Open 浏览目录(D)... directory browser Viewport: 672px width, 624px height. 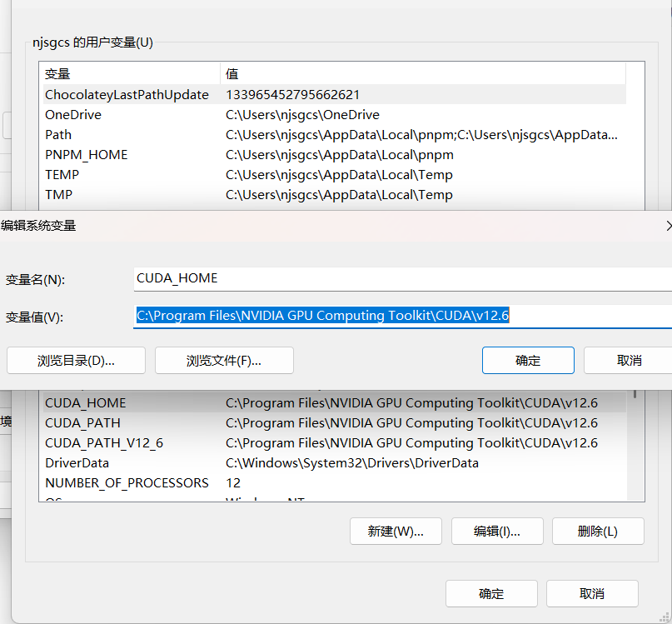click(77, 361)
